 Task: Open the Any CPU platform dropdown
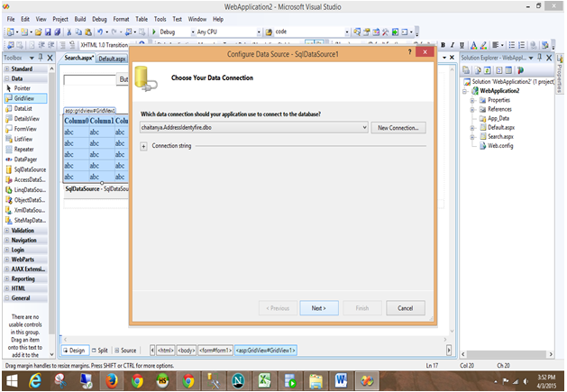pos(259,32)
